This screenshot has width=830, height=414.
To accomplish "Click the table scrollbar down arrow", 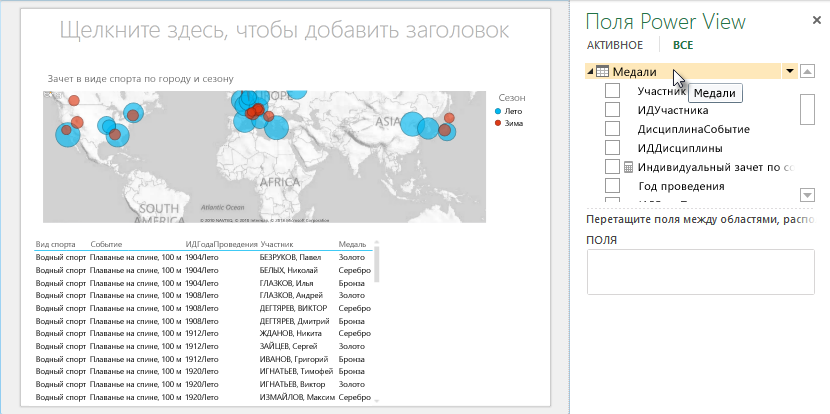I will pos(377,402).
